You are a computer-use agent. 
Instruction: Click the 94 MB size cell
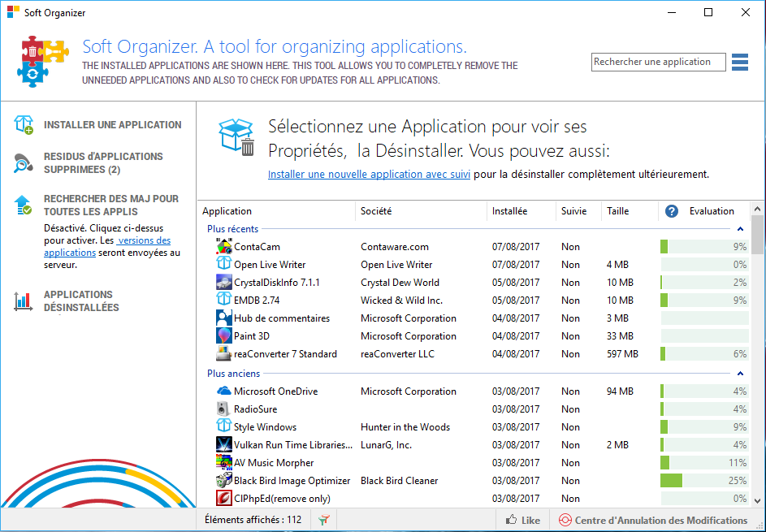point(620,391)
